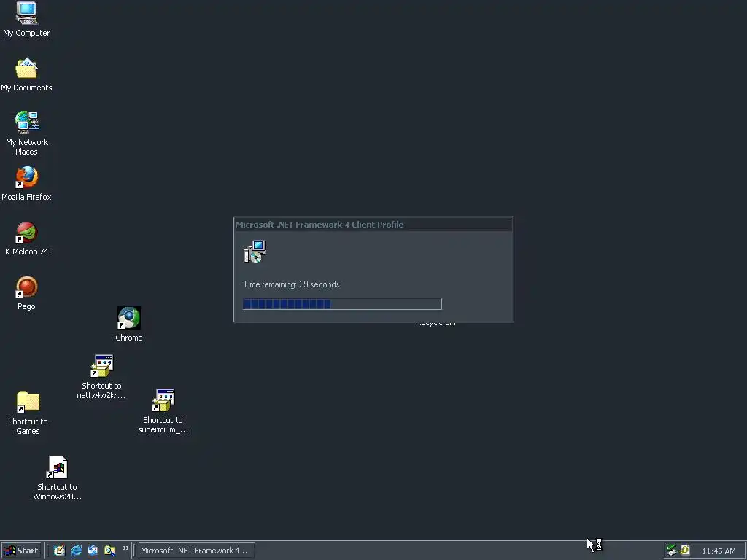This screenshot has height=560, width=747.
Task: Click the .NET Framework installer title bar
Action: pos(373,225)
